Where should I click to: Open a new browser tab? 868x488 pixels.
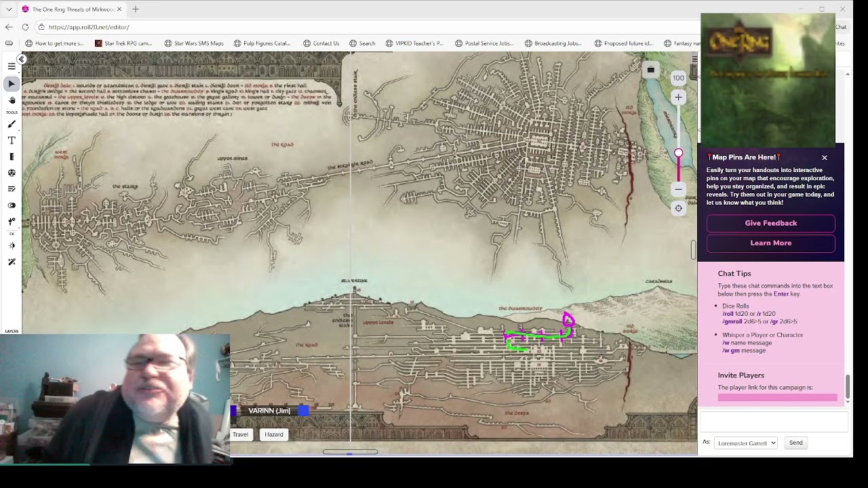[136, 9]
